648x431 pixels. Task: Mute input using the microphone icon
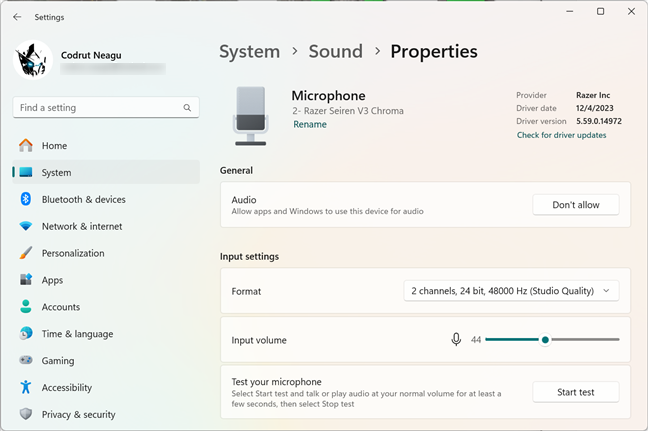tap(456, 340)
